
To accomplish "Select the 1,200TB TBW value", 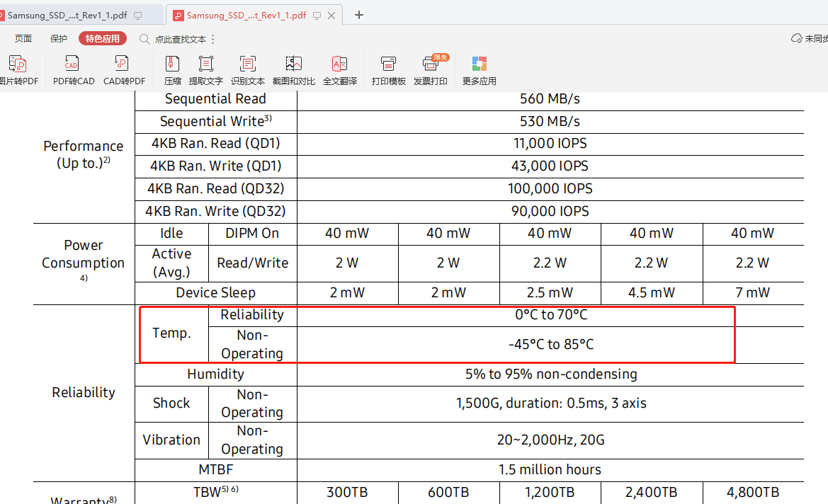I will (550, 493).
